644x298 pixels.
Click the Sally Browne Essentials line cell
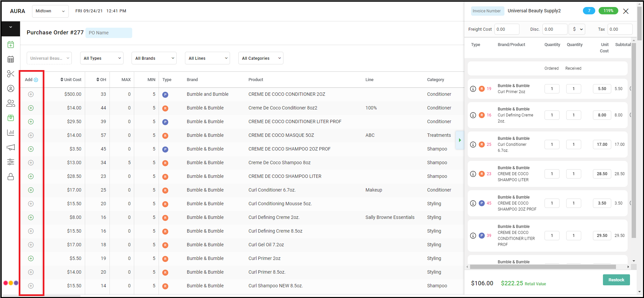390,218
